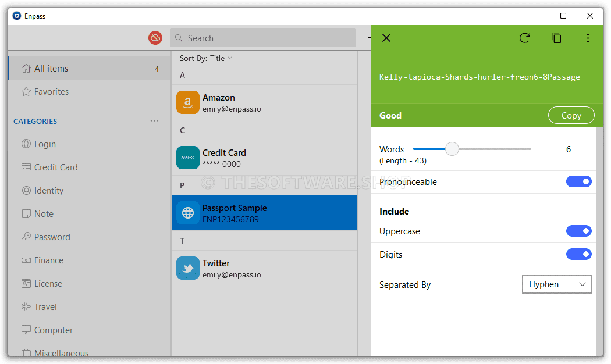The height and width of the screenshot is (364, 611).
Task: Regenerate the password with refresh icon
Action: pyautogui.click(x=525, y=38)
